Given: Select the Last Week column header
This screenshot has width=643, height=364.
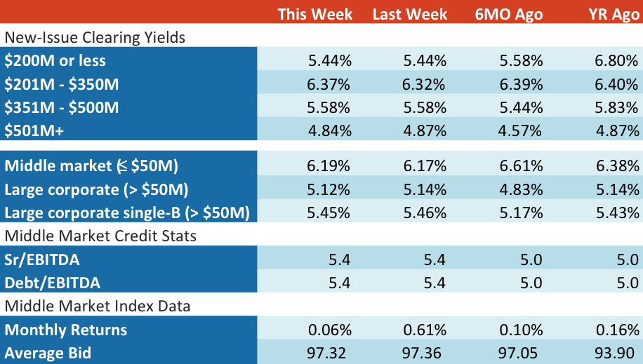Looking at the screenshot, I should (410, 14).
